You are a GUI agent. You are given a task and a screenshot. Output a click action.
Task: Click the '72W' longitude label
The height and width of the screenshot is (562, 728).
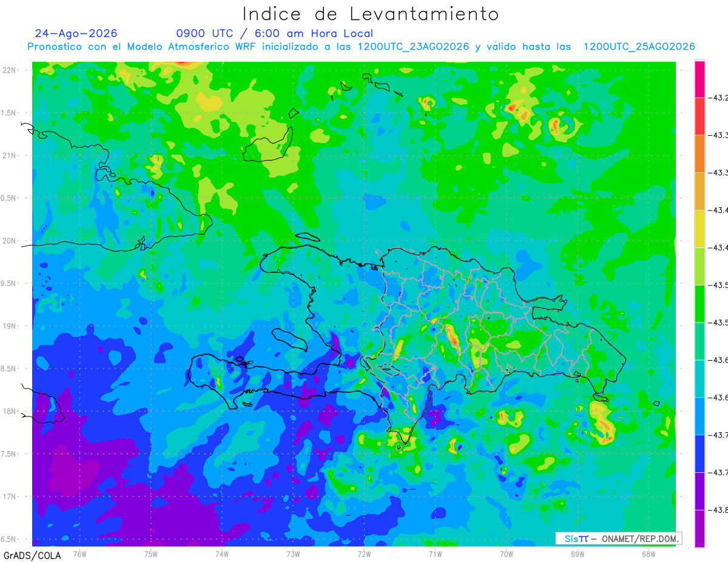coord(364,554)
